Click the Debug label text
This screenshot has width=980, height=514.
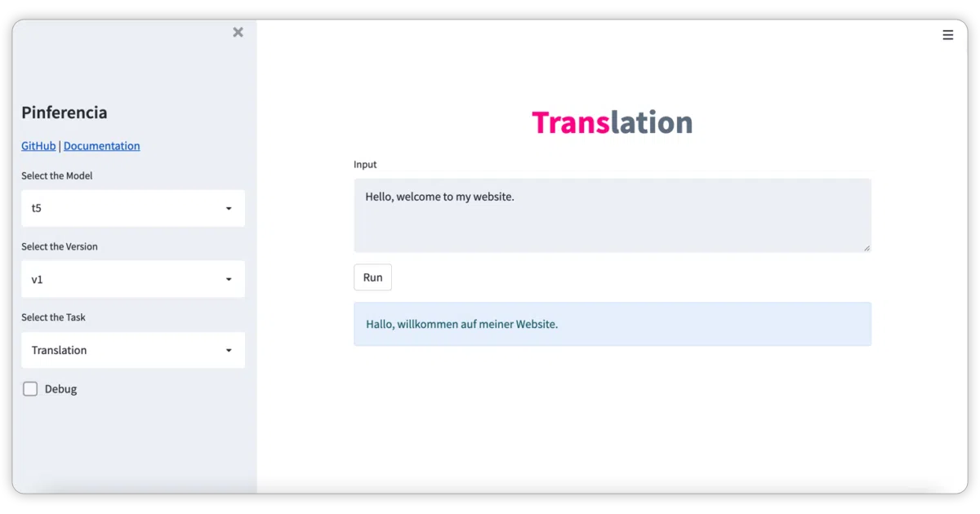click(60, 389)
